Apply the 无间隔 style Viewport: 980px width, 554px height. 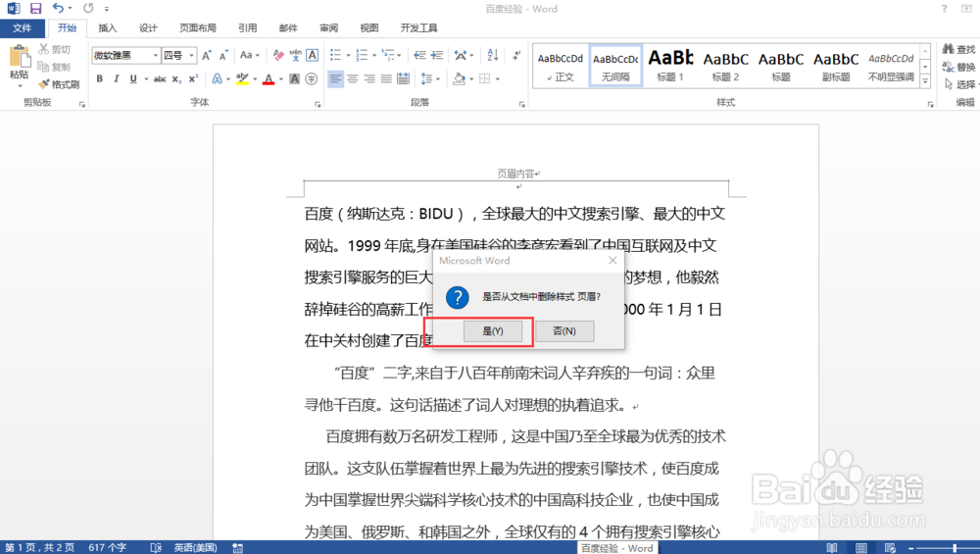615,65
